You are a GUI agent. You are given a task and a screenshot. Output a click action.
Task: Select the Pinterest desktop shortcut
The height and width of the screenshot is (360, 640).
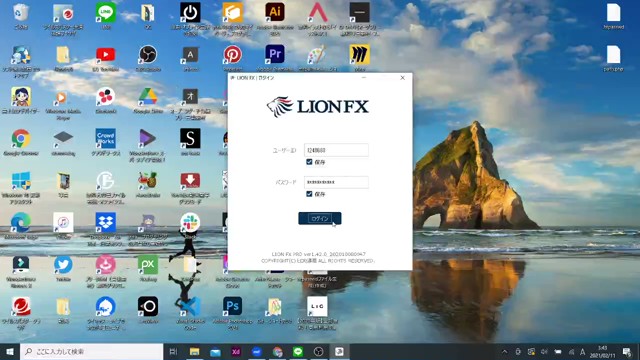tap(233, 58)
